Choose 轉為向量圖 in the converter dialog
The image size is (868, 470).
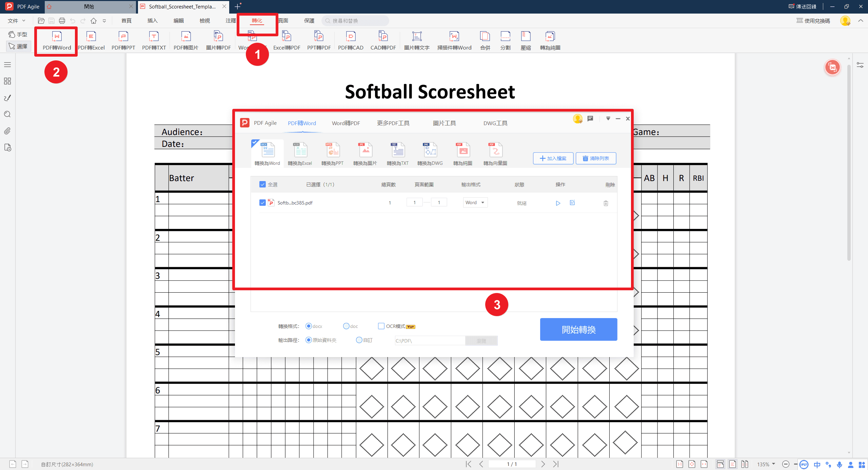click(495, 154)
